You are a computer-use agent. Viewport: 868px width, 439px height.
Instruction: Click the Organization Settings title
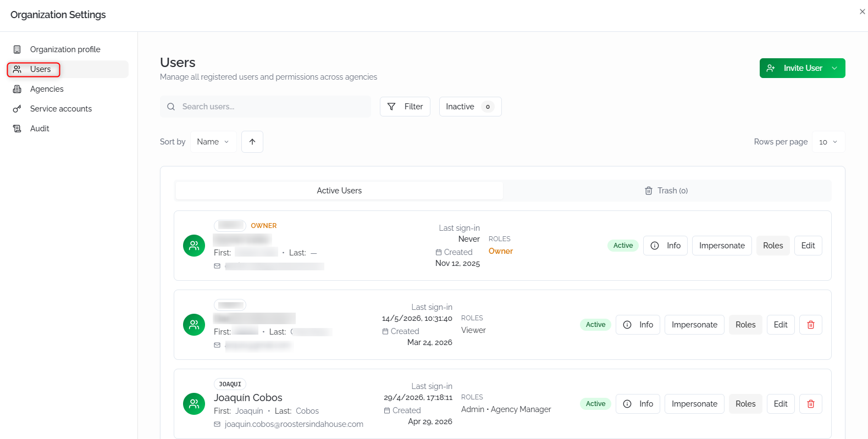pyautogui.click(x=58, y=15)
